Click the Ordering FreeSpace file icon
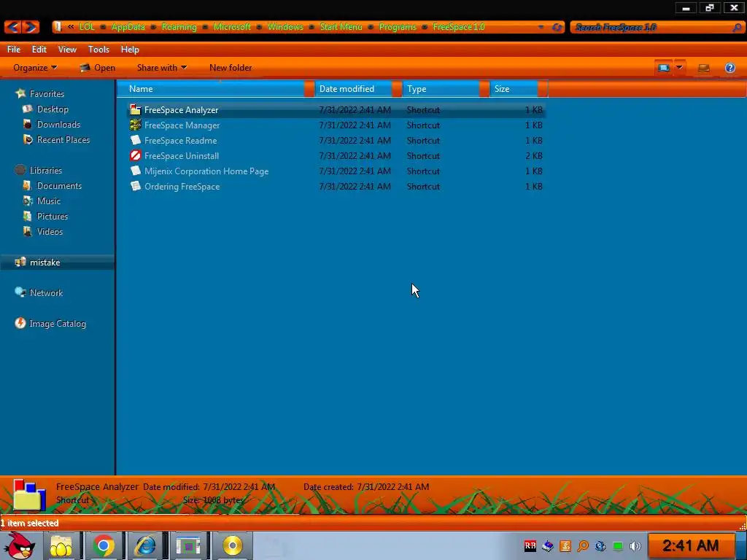Viewport: 747px width, 560px height. click(x=135, y=186)
